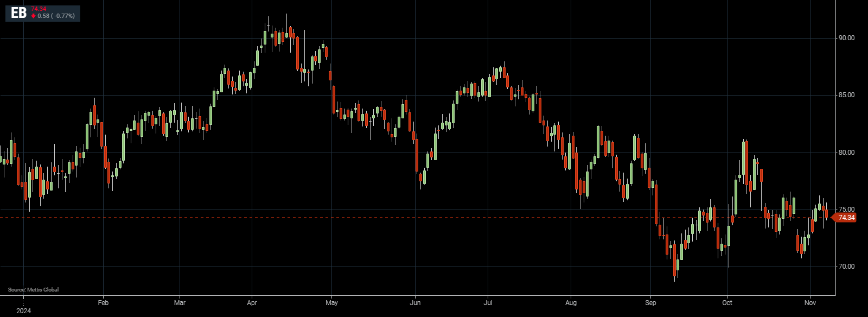The height and width of the screenshot is (317, 868).
Task: Click the Nov label on time axis
Action: [x=810, y=303]
